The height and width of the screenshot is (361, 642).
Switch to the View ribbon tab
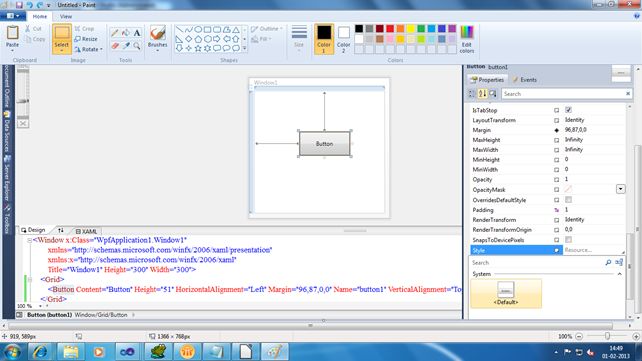click(x=66, y=17)
